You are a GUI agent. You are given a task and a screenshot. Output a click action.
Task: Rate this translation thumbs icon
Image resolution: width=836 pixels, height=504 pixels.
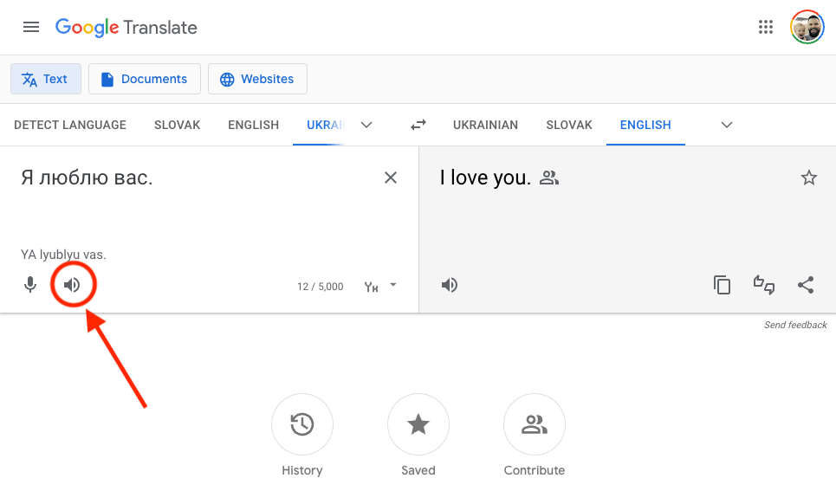click(x=763, y=285)
